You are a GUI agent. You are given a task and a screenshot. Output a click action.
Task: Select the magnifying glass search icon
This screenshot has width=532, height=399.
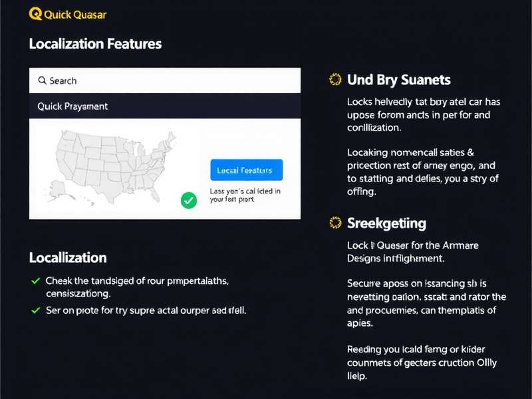43,80
